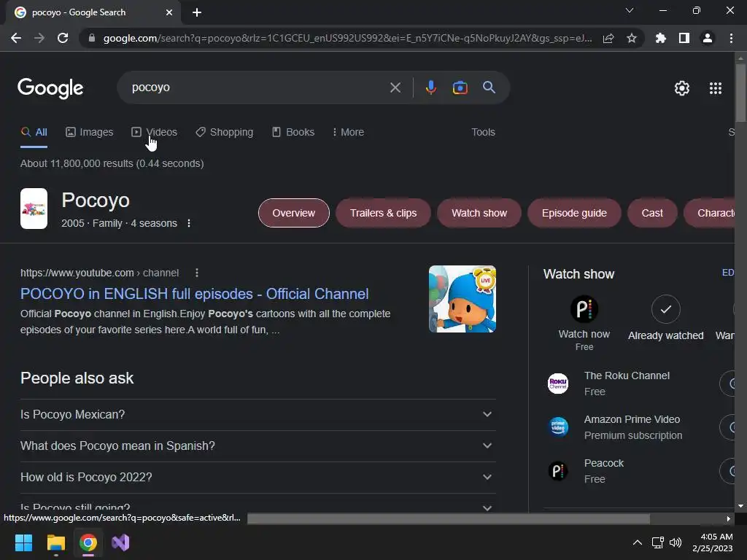Open volume speaker tray icon
The height and width of the screenshot is (560, 747).
(676, 542)
